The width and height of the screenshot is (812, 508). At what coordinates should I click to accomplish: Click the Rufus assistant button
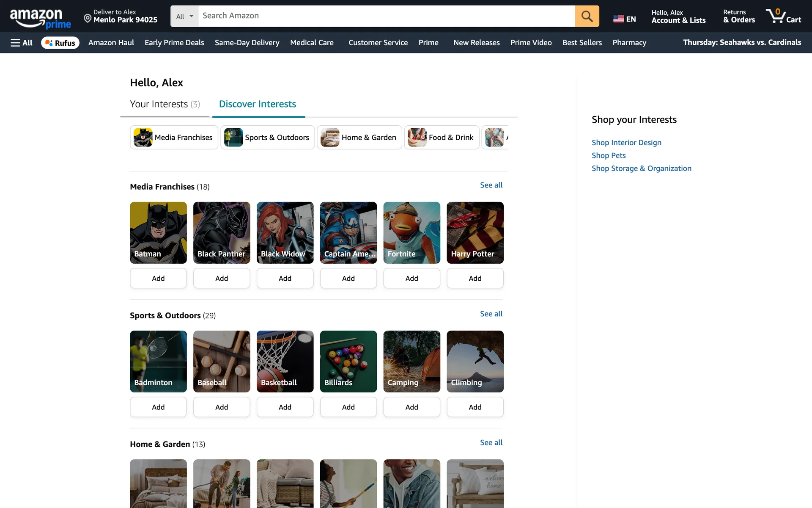pos(60,43)
